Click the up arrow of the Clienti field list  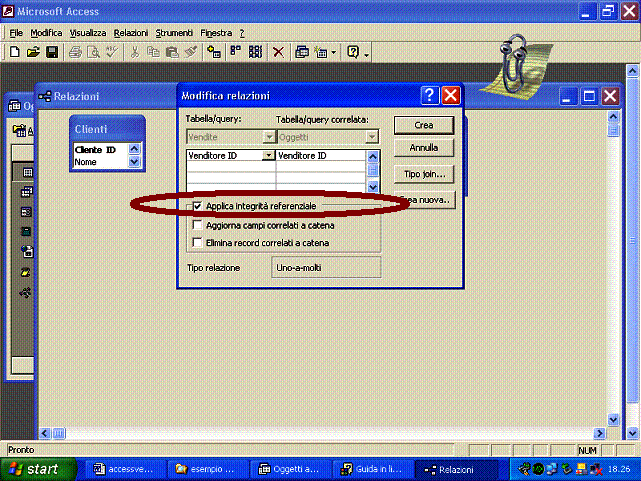point(134,149)
